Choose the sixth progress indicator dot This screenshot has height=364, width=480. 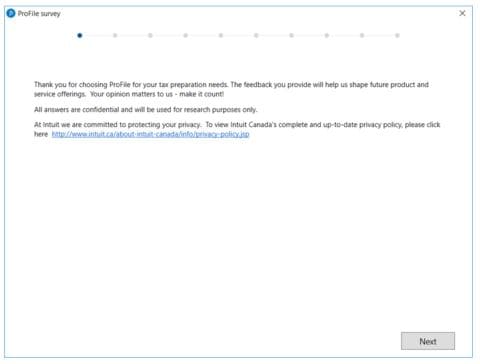256,35
